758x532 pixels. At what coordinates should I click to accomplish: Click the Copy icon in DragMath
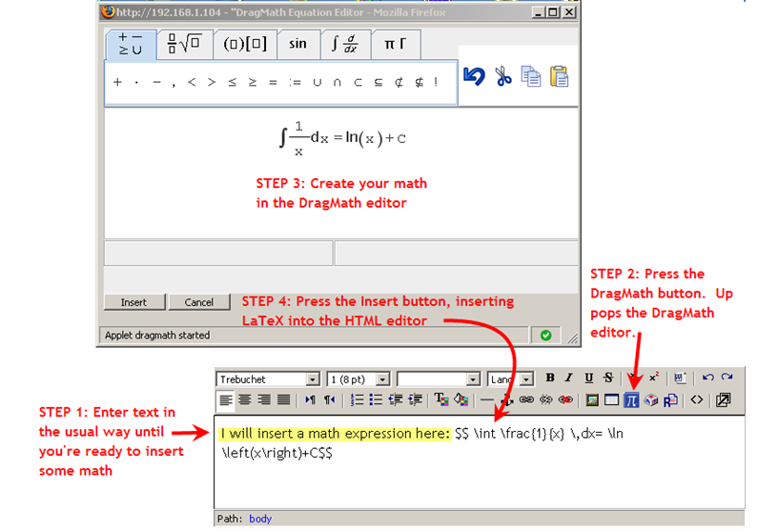(531, 76)
